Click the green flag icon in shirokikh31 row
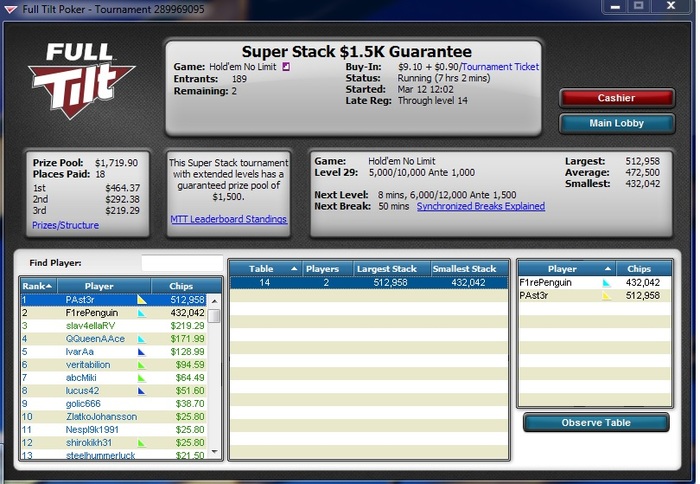Screen dimensions: 700x484 coord(142,443)
